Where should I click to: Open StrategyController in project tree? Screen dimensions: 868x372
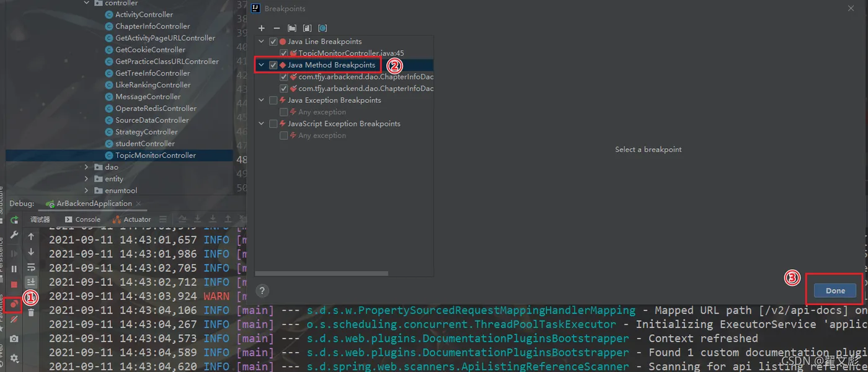pyautogui.click(x=146, y=132)
